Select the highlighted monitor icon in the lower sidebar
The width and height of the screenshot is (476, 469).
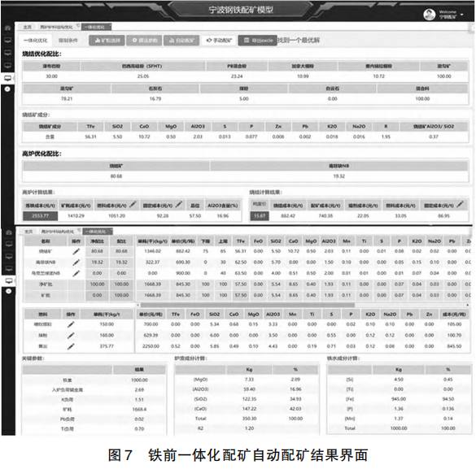point(8,280)
